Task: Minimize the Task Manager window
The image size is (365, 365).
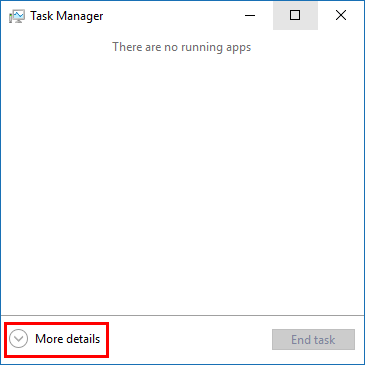Action: 250,15
